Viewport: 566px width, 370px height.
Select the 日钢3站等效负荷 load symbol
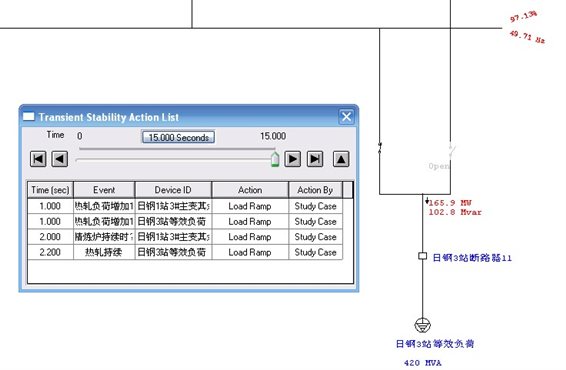point(422,325)
